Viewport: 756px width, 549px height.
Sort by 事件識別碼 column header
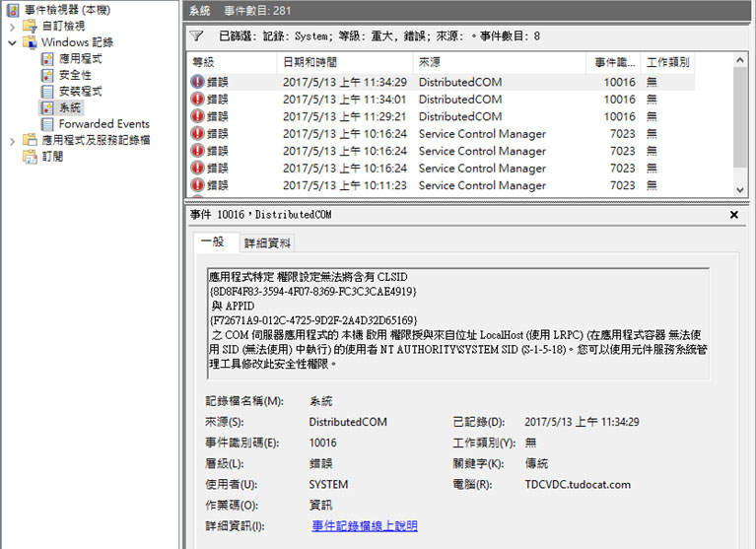pyautogui.click(x=615, y=62)
